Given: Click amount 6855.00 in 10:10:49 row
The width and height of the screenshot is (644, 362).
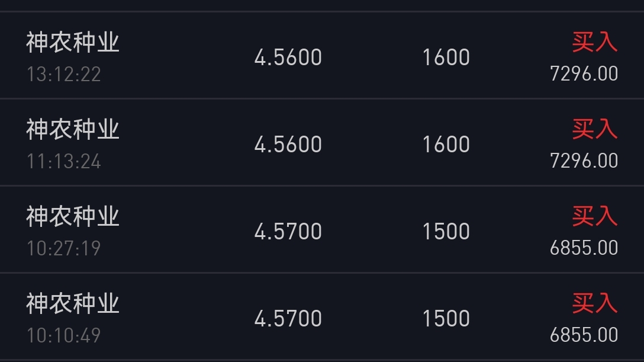Looking at the screenshot, I should tap(584, 335).
